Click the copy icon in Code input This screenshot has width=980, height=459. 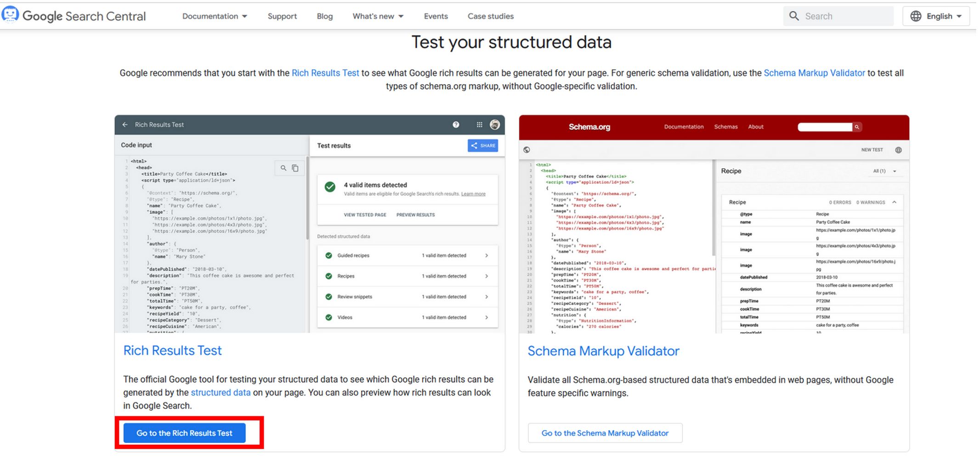point(295,168)
